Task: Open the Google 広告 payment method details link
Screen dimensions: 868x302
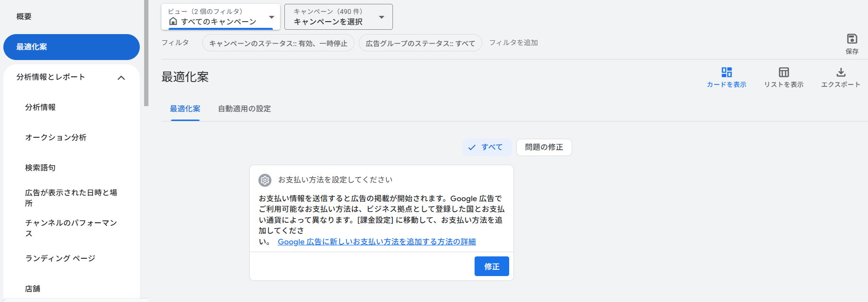Action: (377, 242)
